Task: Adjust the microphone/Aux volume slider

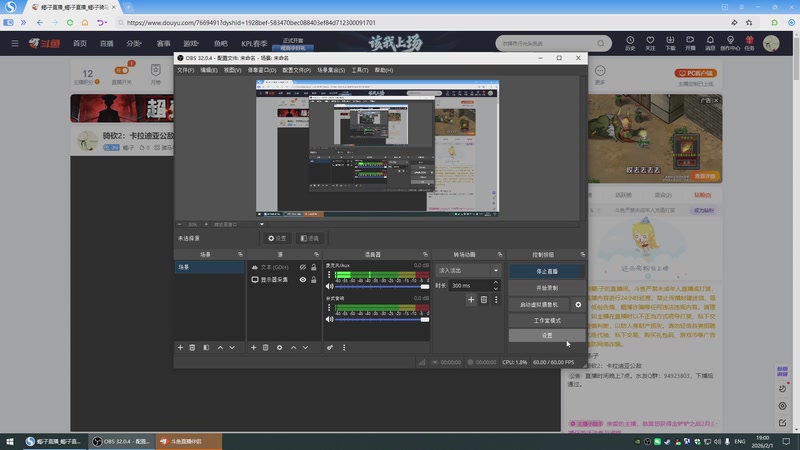Action: tap(382, 286)
